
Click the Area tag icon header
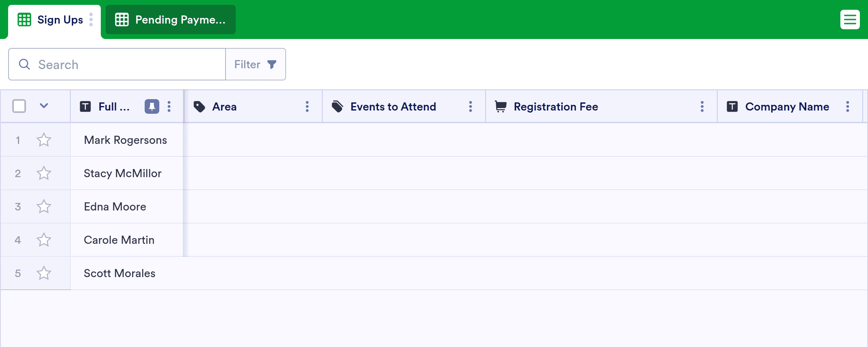[199, 106]
